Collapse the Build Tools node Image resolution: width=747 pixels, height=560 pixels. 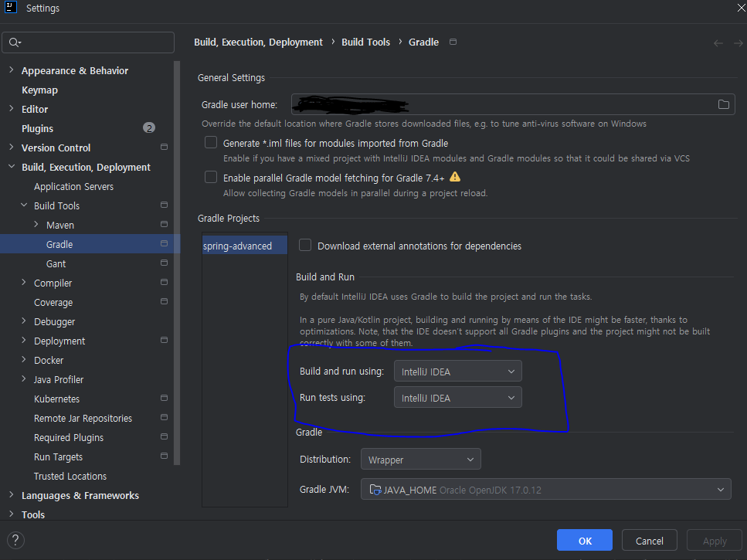click(x=24, y=205)
